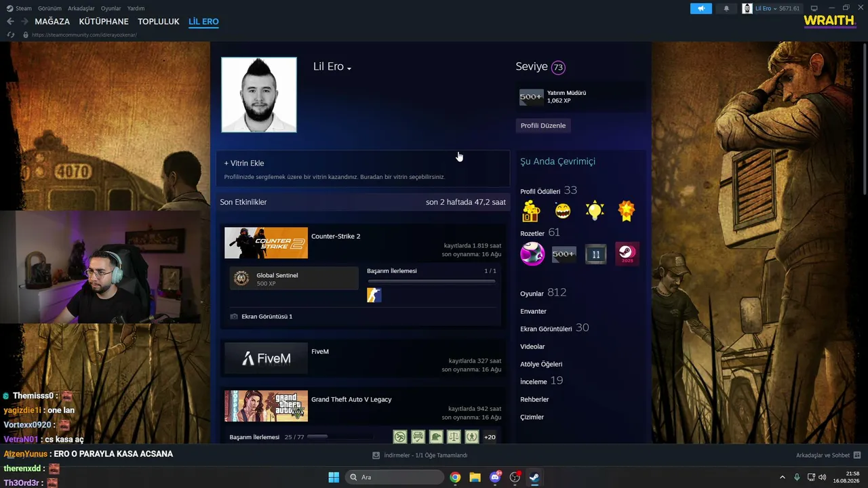
Task: Click the fifth GTA V achievement icon
Action: tap(472, 437)
